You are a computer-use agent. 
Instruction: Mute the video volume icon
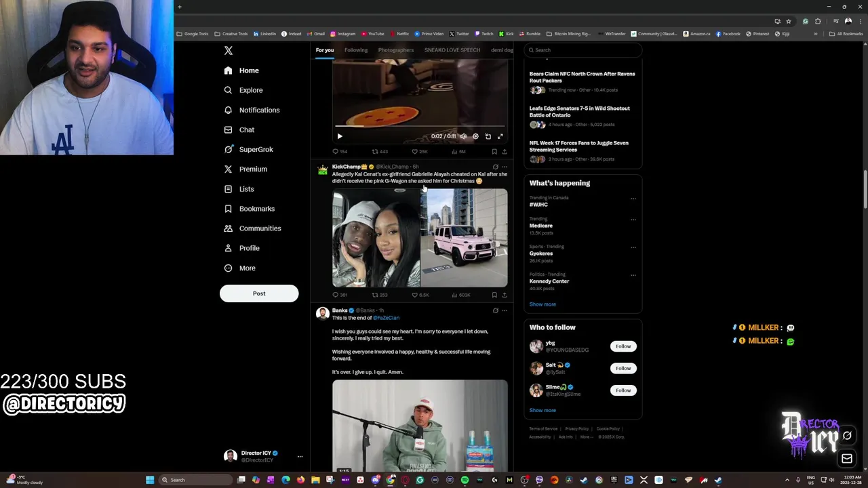(463, 136)
